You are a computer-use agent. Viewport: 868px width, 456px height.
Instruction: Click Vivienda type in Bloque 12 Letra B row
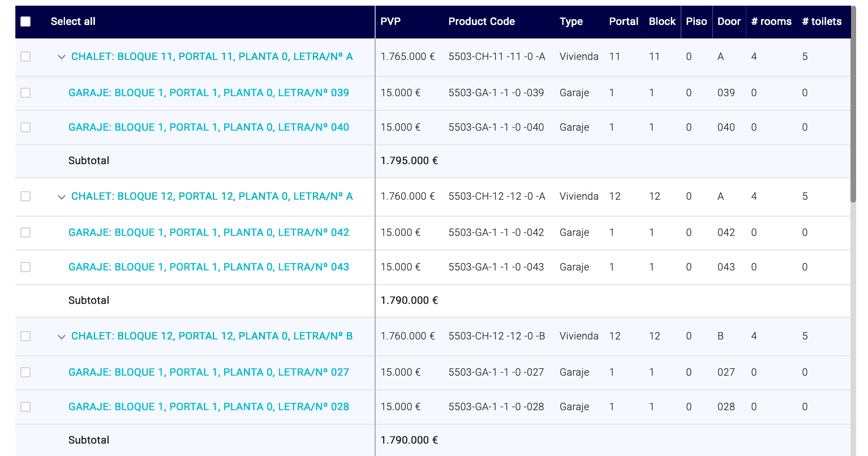[579, 336]
